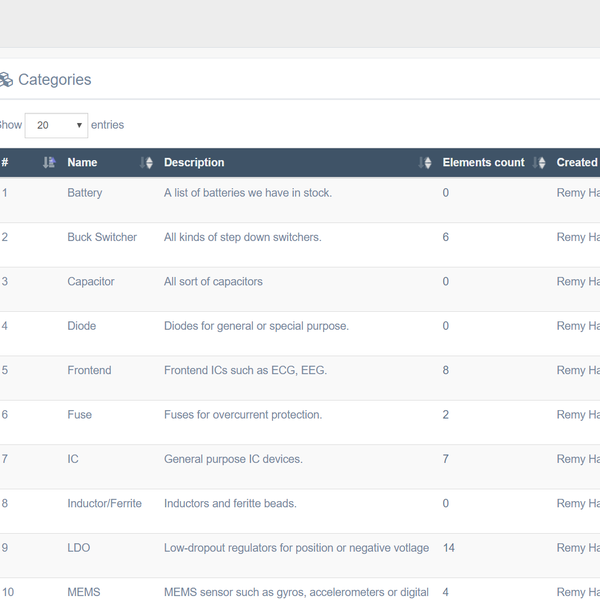Open the show entries dropdown
The image size is (600, 600).
click(56, 125)
